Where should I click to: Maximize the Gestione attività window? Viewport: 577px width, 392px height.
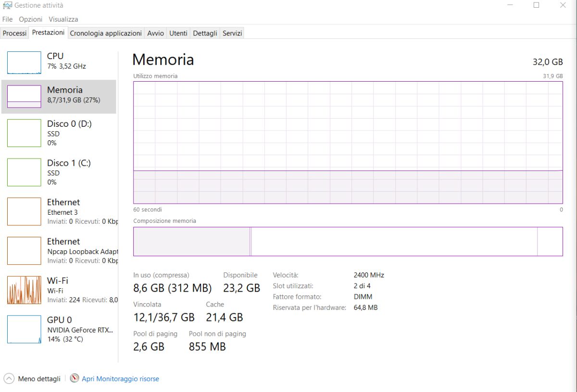[x=536, y=5]
